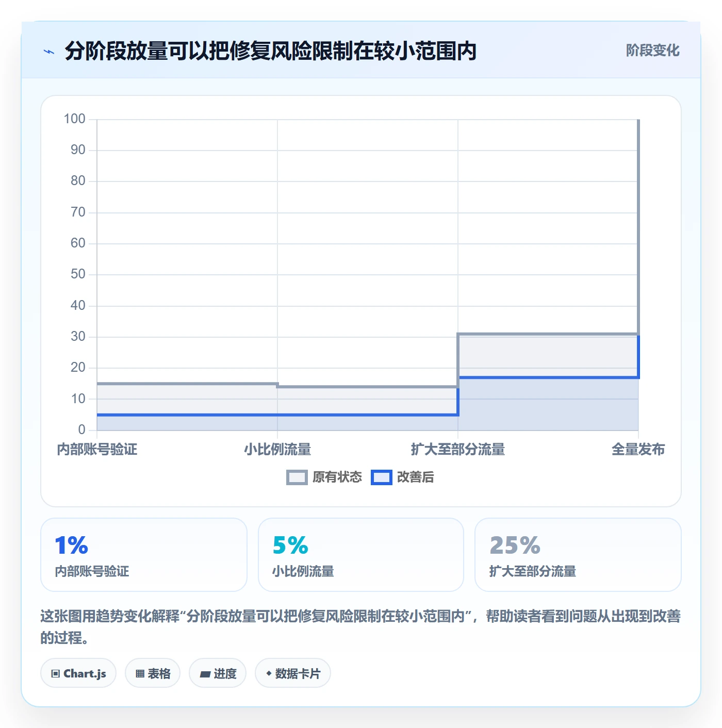The width and height of the screenshot is (722, 728).
Task: Hide the 改善后 dataset via its legend label
Action: coord(416,477)
